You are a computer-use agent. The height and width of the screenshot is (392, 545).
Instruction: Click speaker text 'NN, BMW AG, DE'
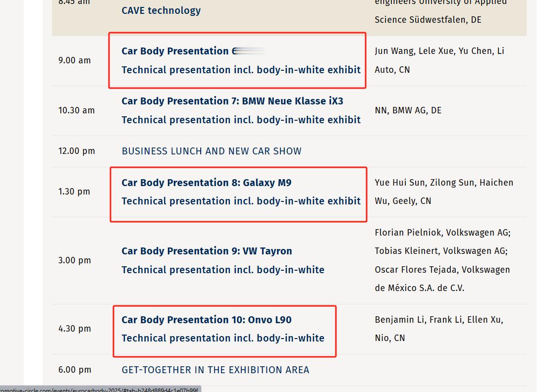click(408, 110)
